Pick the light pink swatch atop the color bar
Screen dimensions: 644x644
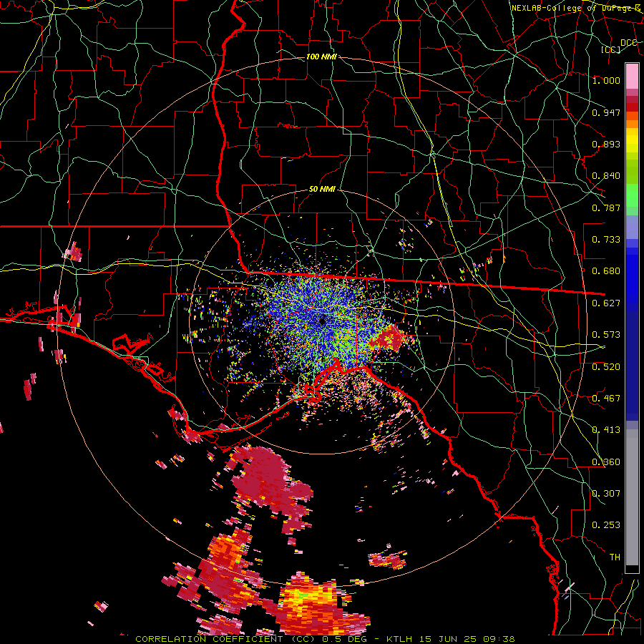coord(632,77)
